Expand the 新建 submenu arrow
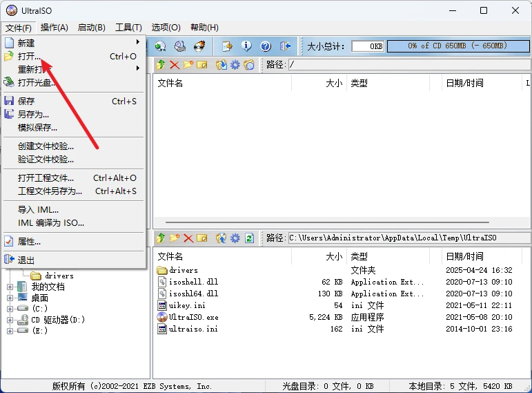532x393 pixels. click(x=138, y=41)
